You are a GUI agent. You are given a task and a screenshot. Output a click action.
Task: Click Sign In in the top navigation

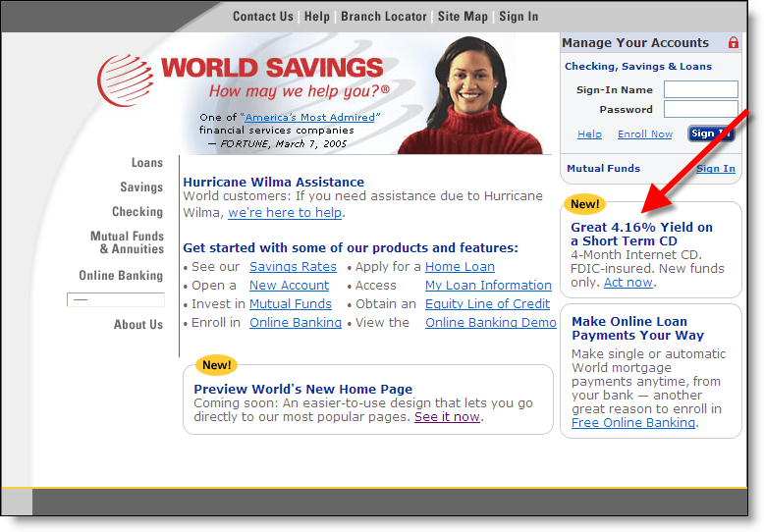point(518,17)
